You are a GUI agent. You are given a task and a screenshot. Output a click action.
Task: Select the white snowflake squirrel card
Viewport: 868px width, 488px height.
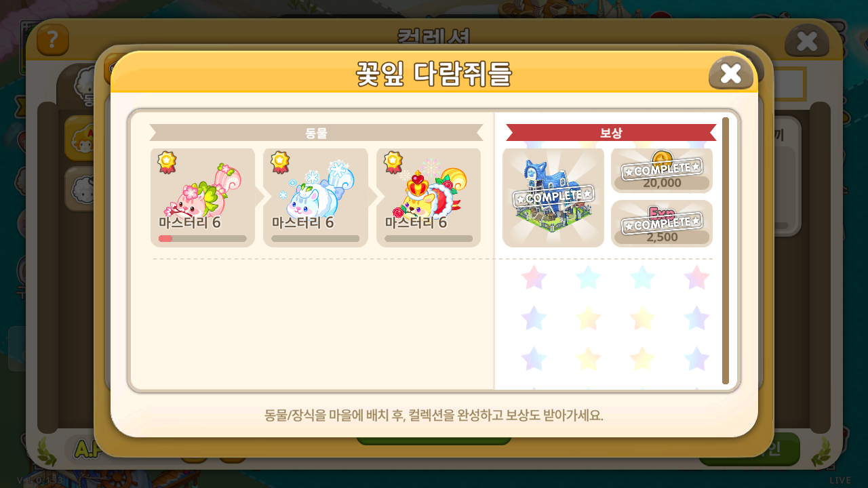pyautogui.click(x=315, y=198)
